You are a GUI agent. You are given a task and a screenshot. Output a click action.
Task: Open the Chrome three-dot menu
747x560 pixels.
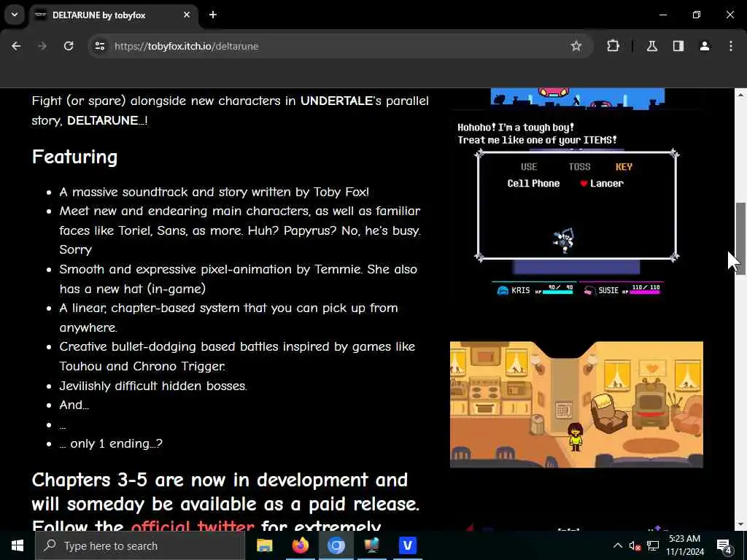731,46
